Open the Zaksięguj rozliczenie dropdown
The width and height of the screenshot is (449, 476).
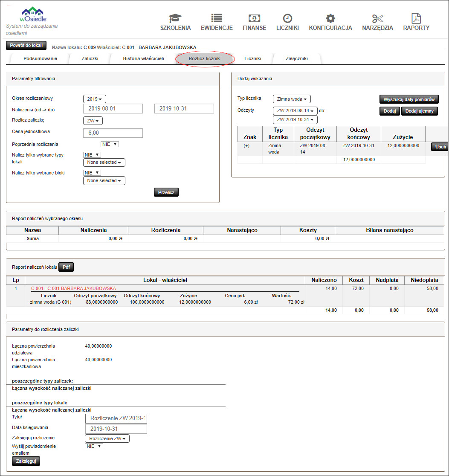(107, 438)
